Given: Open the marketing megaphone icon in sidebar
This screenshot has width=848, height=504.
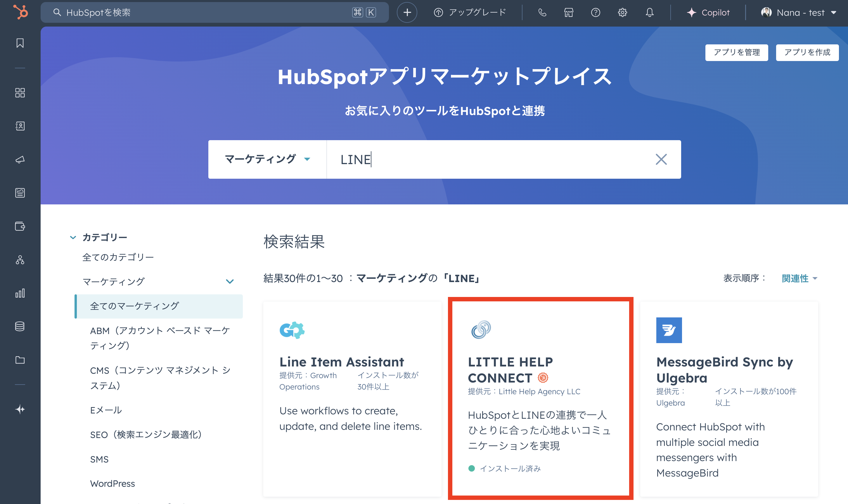Looking at the screenshot, I should point(20,159).
